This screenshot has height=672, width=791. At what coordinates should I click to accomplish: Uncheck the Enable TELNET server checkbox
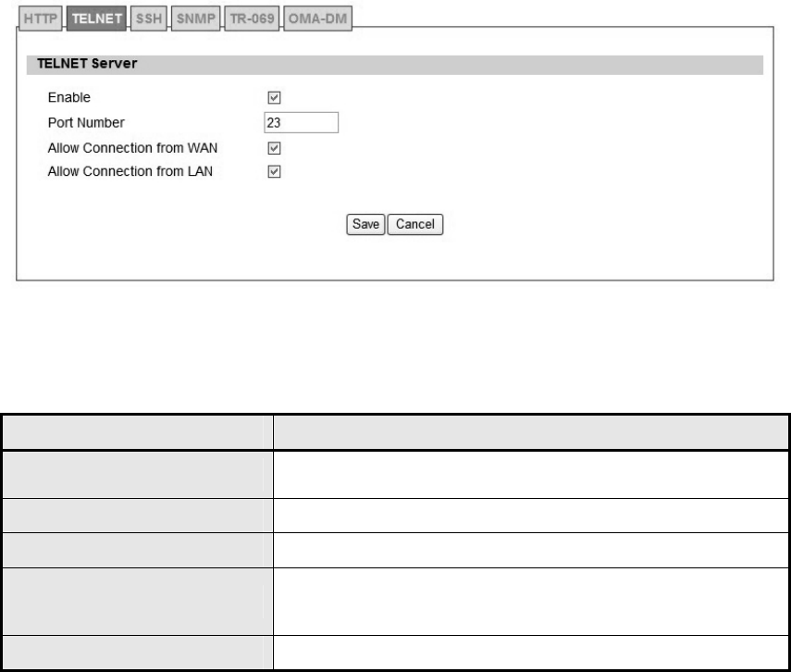tap(274, 97)
